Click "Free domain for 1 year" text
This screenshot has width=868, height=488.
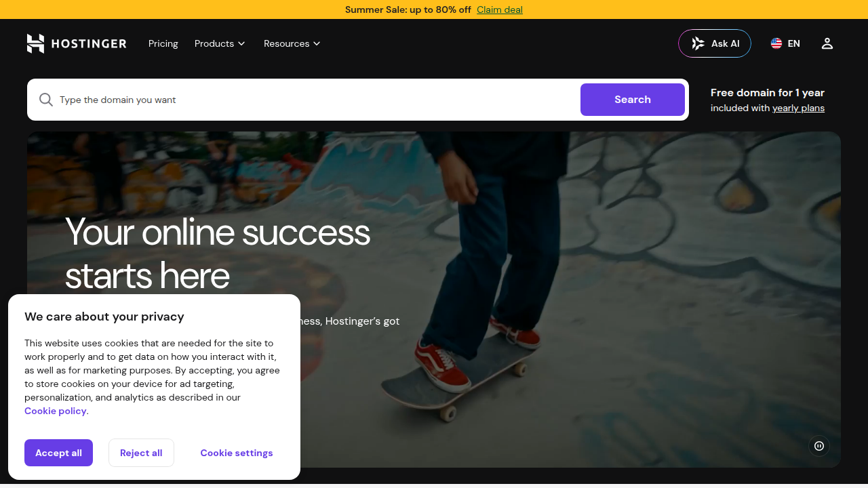click(x=768, y=93)
